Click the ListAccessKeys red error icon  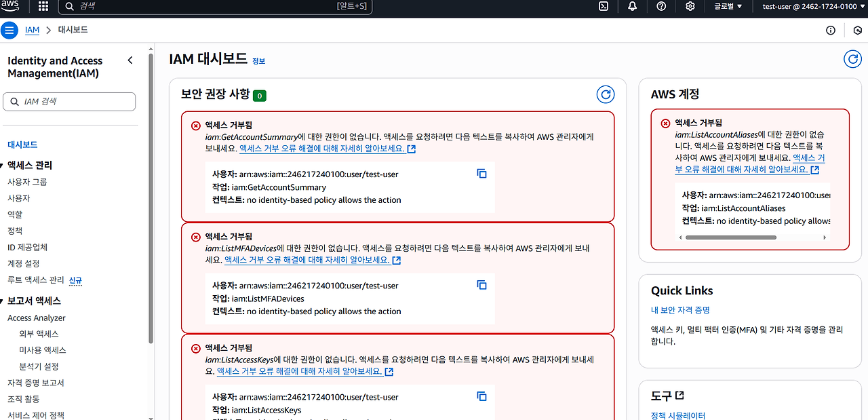point(196,348)
